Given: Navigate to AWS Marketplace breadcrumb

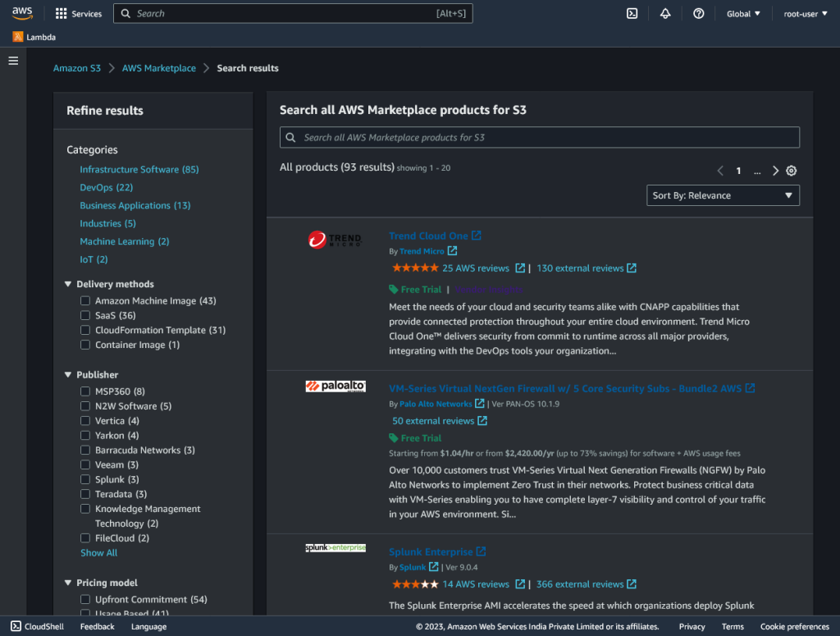Looking at the screenshot, I should (x=158, y=68).
